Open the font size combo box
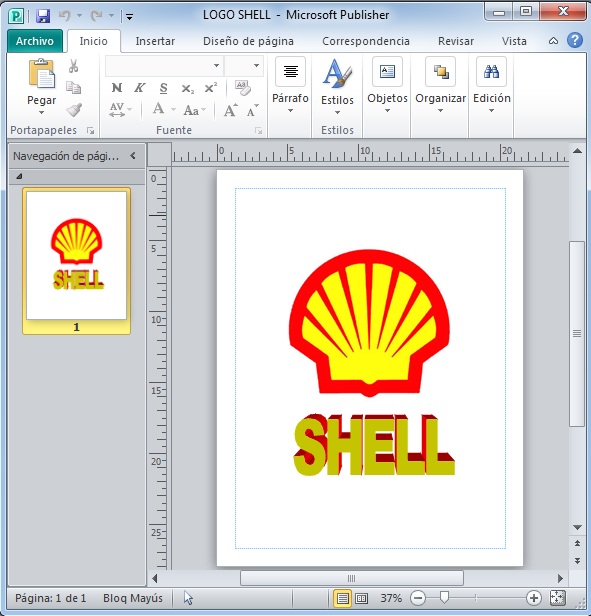Viewport: 591px width, 616px height. (243, 66)
